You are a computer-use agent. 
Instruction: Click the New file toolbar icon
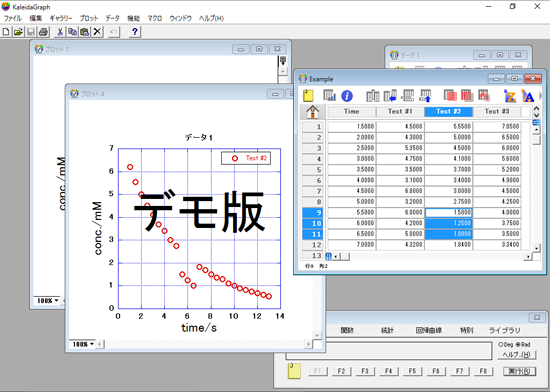point(6,32)
